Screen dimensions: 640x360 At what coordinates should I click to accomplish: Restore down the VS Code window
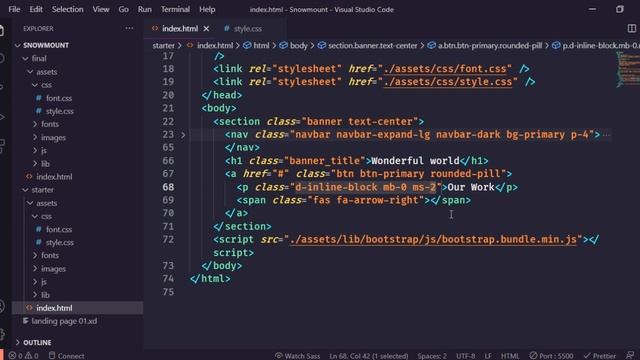pyautogui.click(x=620, y=9)
